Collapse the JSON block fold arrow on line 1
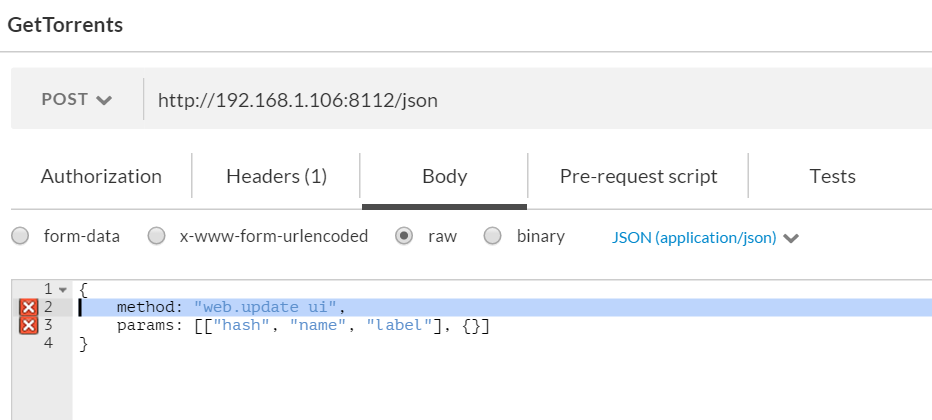This screenshot has width=932, height=420. (x=63, y=290)
